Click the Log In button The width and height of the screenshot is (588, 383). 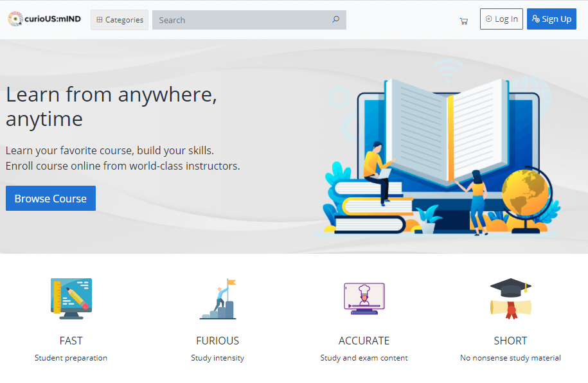[x=501, y=19]
